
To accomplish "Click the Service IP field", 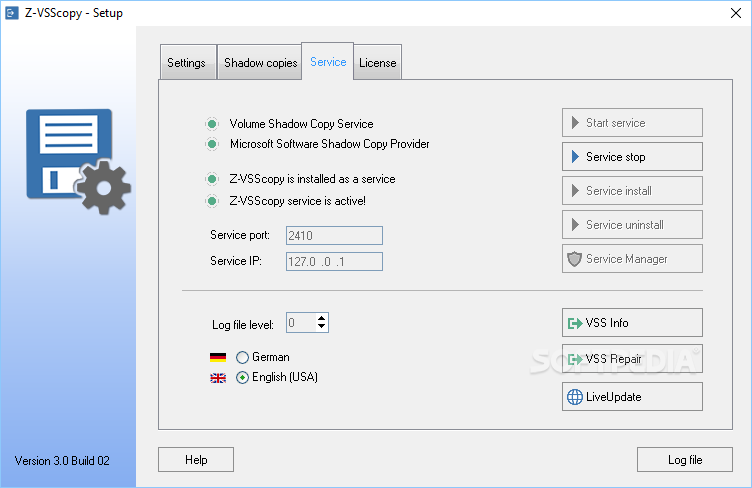I will (334, 262).
